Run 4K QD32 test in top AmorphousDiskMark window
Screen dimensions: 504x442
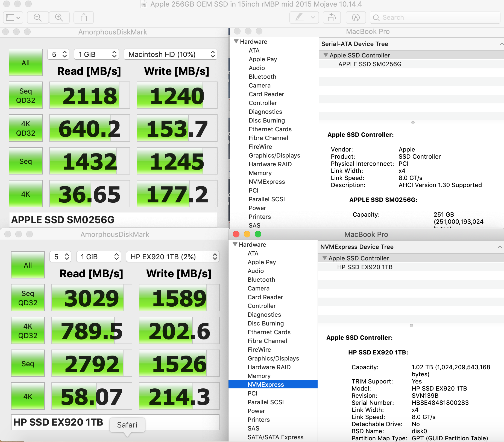[26, 128]
